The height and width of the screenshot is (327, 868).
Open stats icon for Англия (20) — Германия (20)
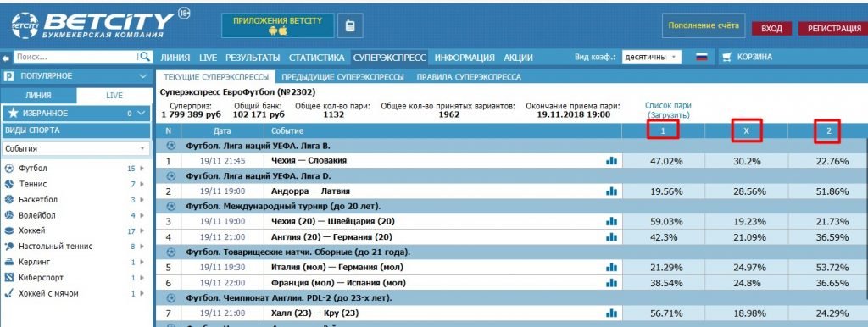coord(611,237)
